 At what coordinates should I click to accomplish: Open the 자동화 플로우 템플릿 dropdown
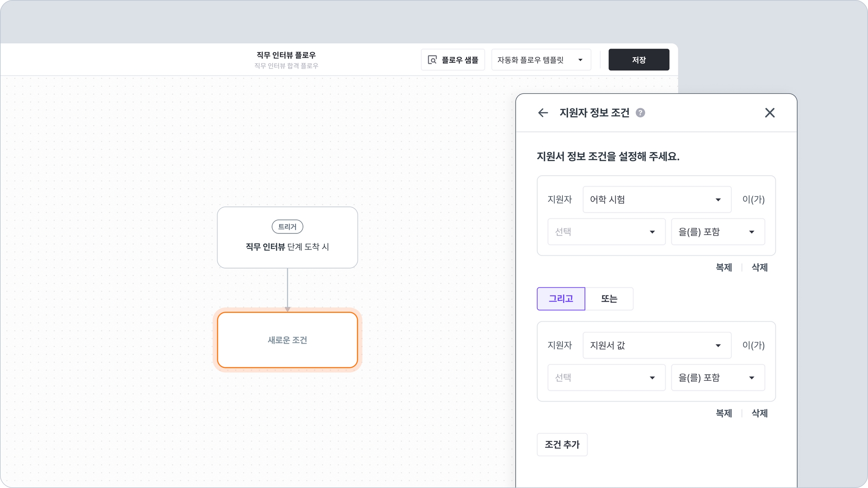(x=541, y=60)
